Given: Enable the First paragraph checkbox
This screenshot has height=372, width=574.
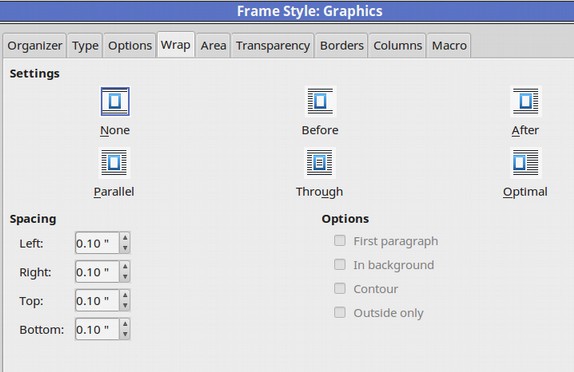Looking at the screenshot, I should click(340, 241).
